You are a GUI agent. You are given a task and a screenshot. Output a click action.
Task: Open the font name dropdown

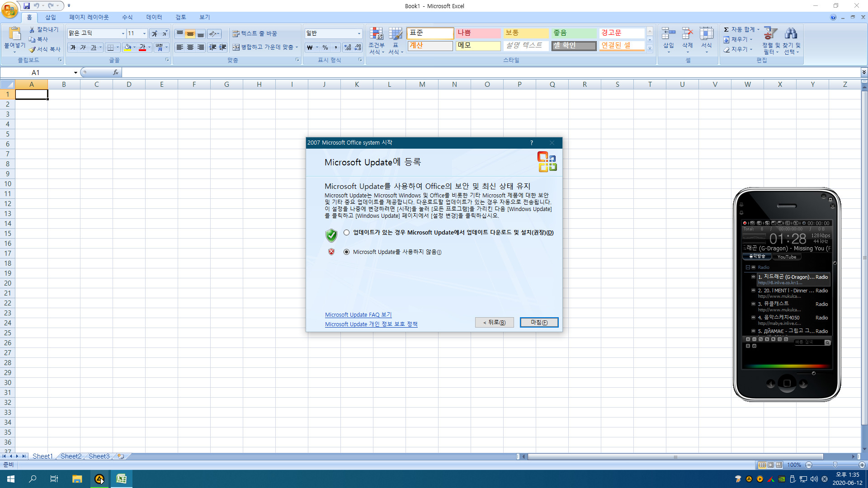pos(123,33)
